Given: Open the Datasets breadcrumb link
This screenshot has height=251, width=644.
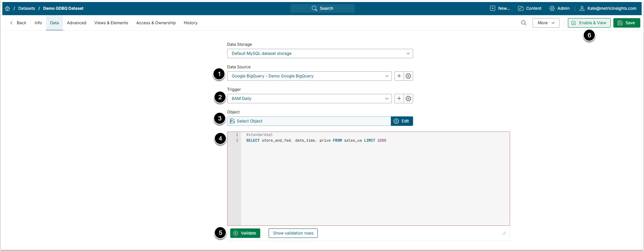Looking at the screenshot, I should [x=27, y=8].
